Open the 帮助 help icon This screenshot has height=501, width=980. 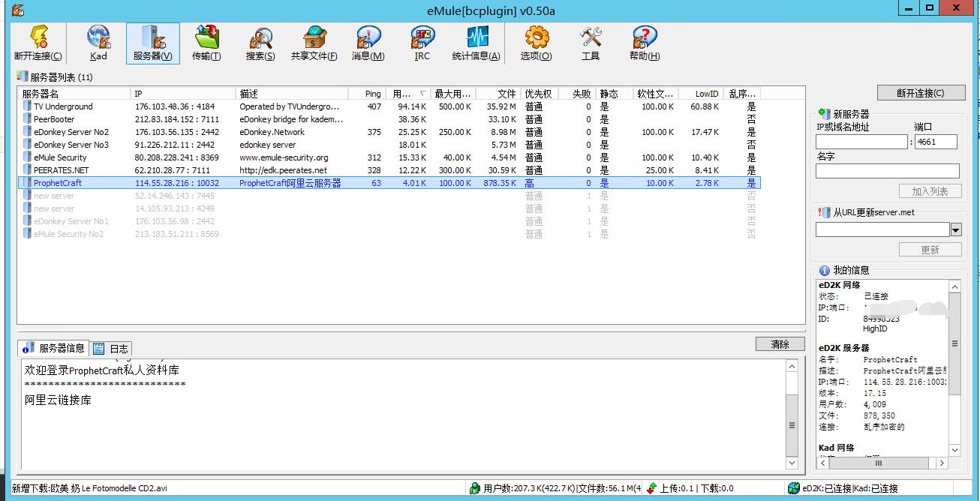coord(644,43)
